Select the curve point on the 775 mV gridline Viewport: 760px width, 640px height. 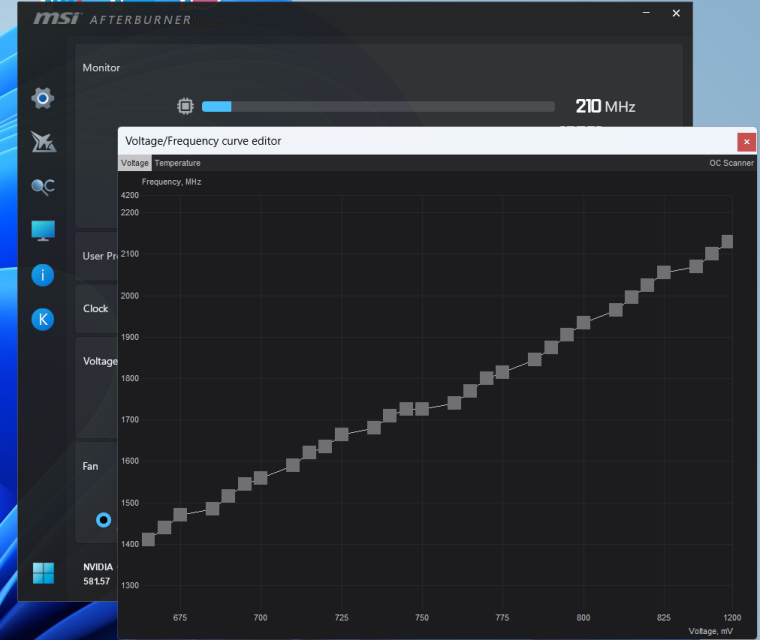click(x=503, y=372)
